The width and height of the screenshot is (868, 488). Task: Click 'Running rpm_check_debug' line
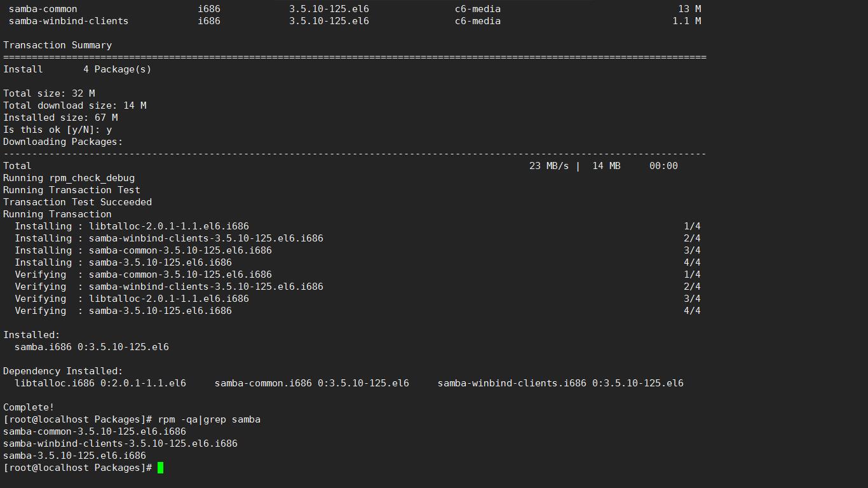click(x=69, y=178)
